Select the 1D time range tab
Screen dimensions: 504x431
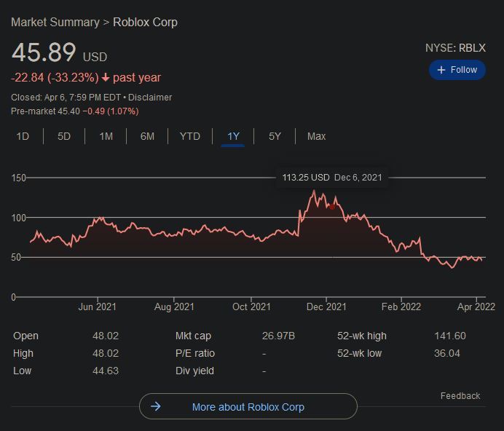click(23, 136)
